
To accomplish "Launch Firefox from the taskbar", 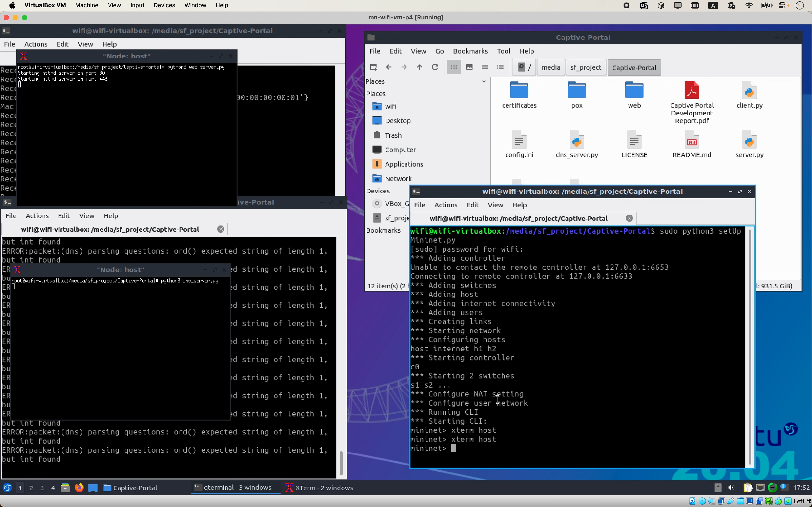I will pos(79,488).
